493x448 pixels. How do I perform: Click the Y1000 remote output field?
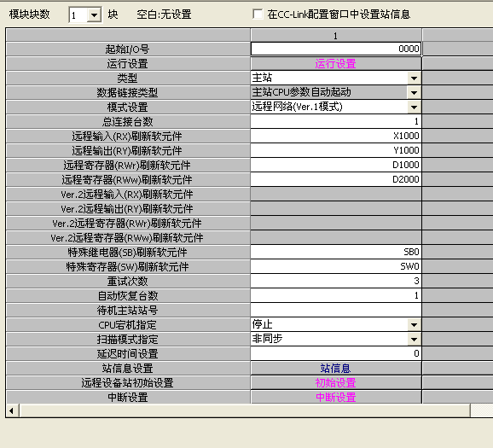336,150
